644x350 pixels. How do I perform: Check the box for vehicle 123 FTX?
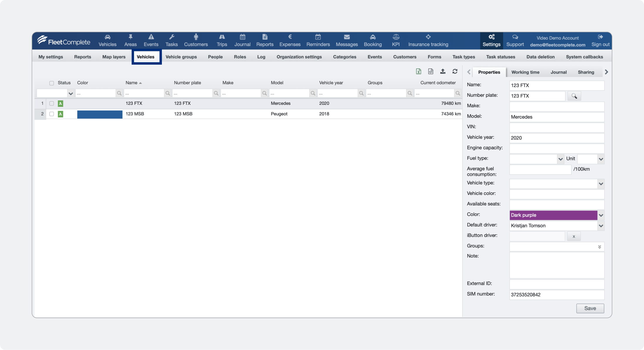tap(52, 103)
